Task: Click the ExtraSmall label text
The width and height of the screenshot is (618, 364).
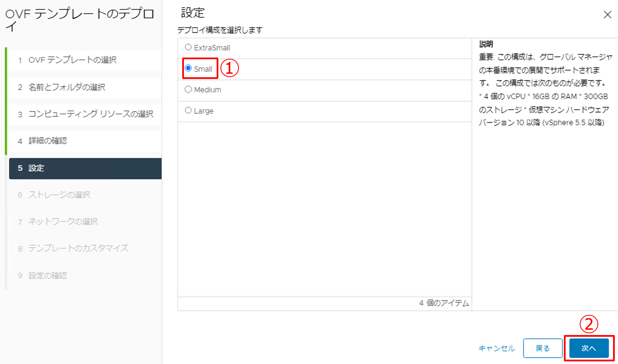Action: pos(212,48)
